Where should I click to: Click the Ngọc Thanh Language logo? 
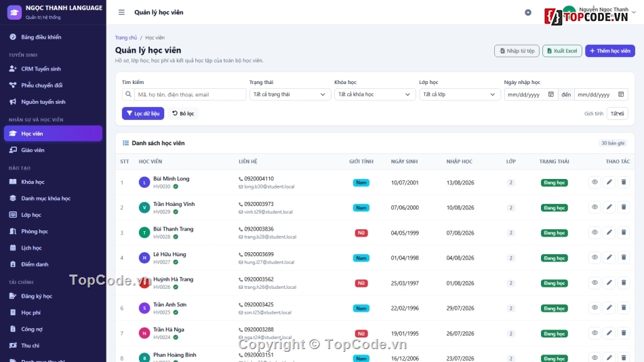click(x=14, y=12)
